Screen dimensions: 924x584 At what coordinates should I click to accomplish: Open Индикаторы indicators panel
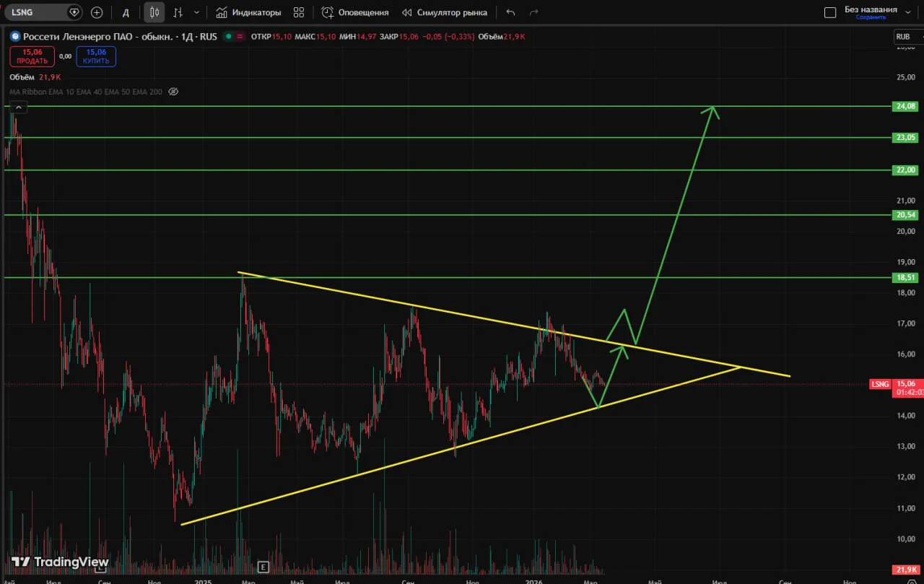(248, 12)
